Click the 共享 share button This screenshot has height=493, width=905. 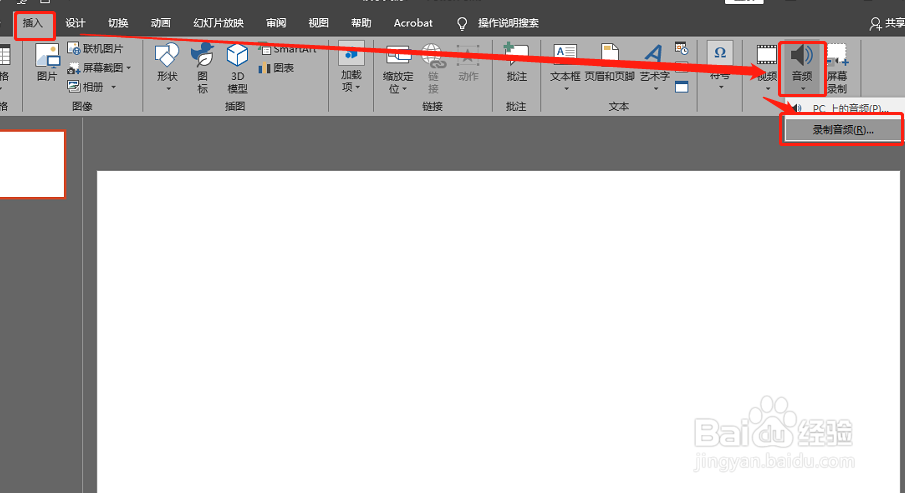pyautogui.click(x=887, y=23)
